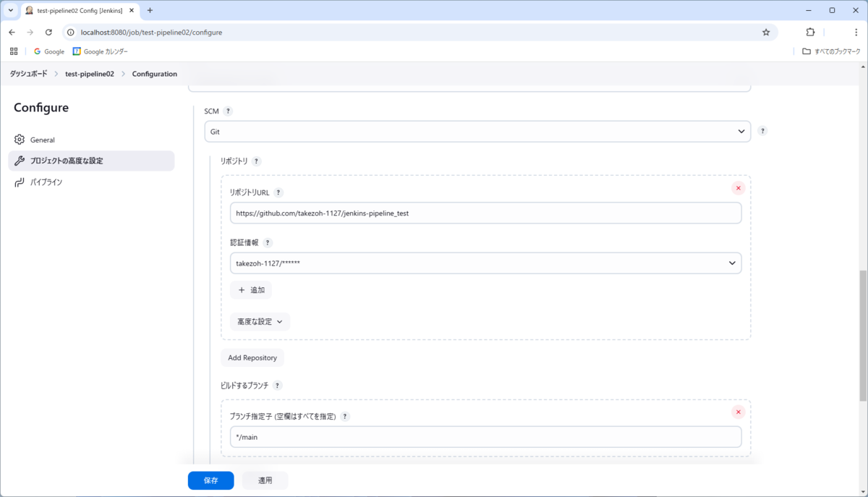Image resolution: width=868 pixels, height=497 pixels.
Task: Open the tab search dropdown arrow
Action: (x=10, y=10)
